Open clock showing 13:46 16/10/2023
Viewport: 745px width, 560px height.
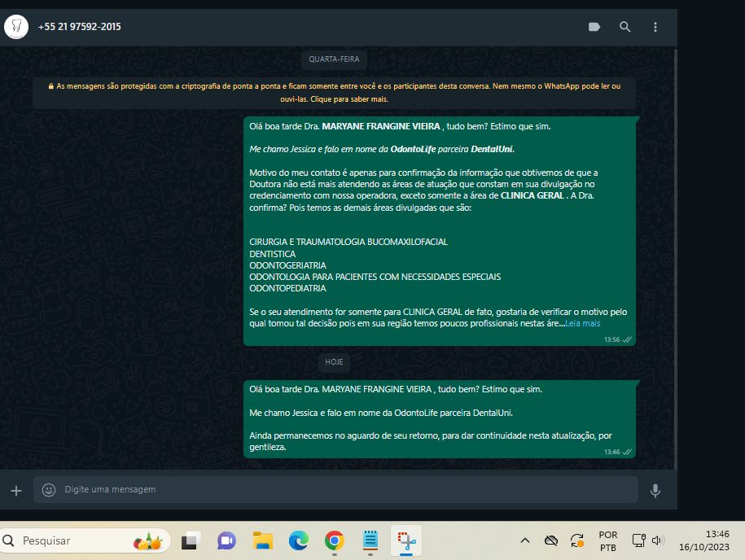[704, 540]
